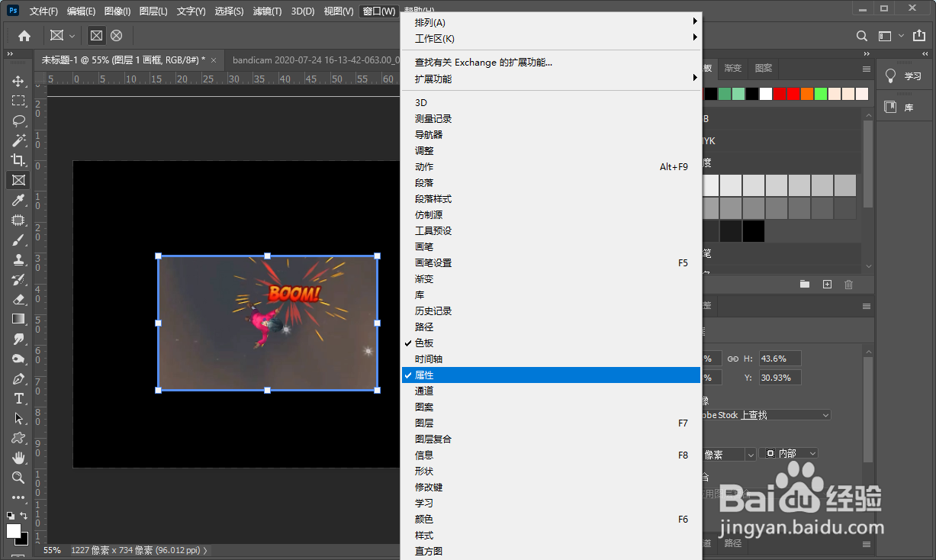
Task: Select the Lasso tool
Action: point(18,121)
